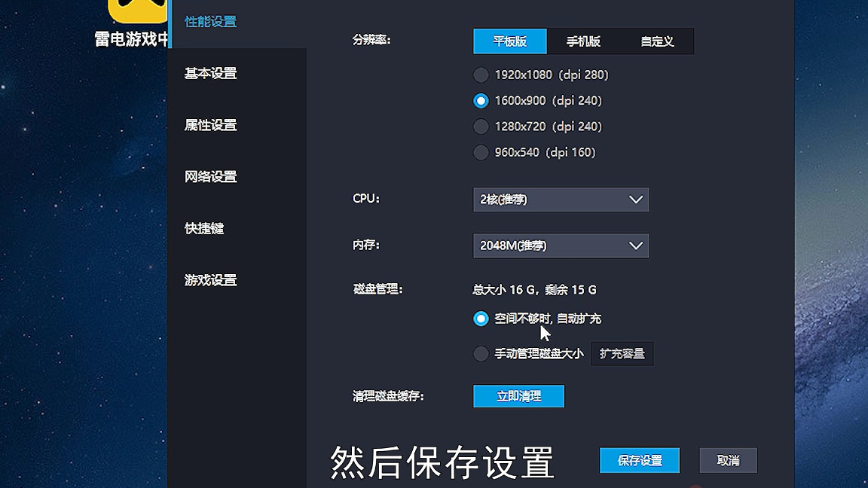Image resolution: width=868 pixels, height=488 pixels.
Task: Enable 手动管理磁盘大小 manual disk management
Action: [481, 353]
